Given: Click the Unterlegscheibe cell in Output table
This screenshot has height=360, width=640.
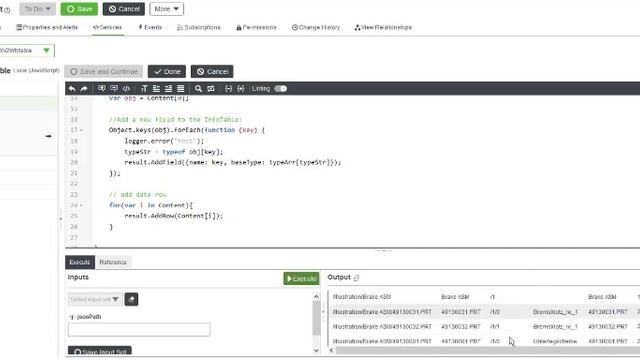Looking at the screenshot, I should (x=555, y=341).
